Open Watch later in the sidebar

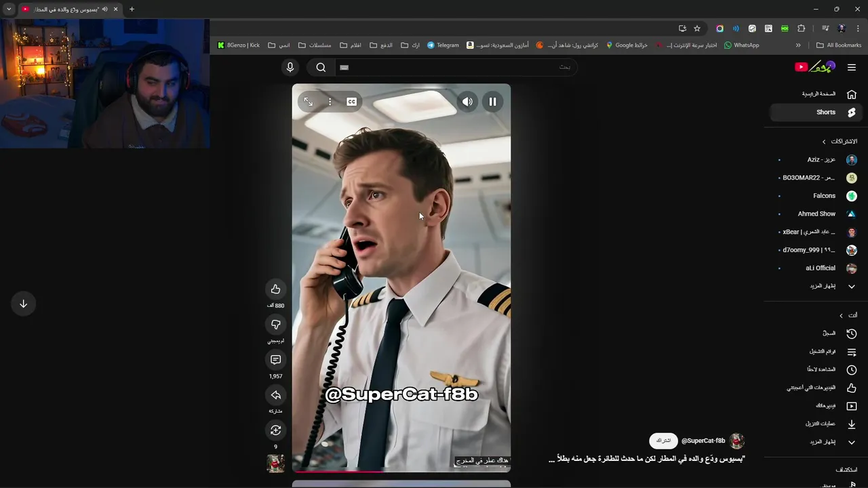point(816,369)
